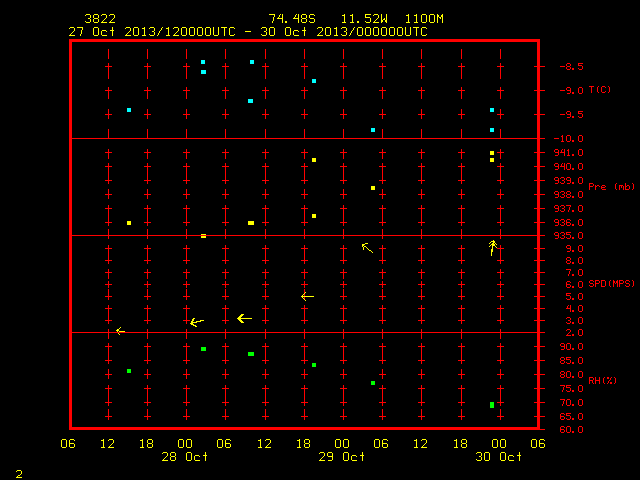Click station ID 3822 in header
640x480 pixels.
(x=100, y=19)
